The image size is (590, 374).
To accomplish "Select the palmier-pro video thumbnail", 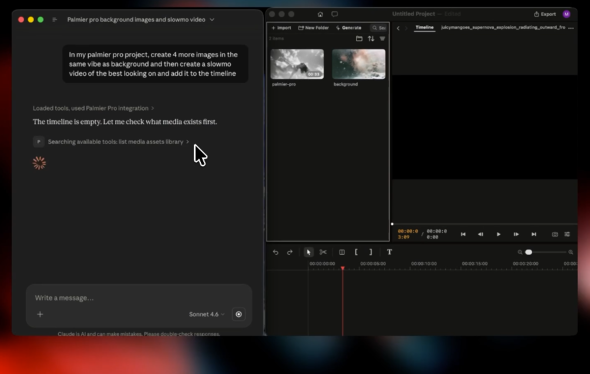I will tap(297, 64).
